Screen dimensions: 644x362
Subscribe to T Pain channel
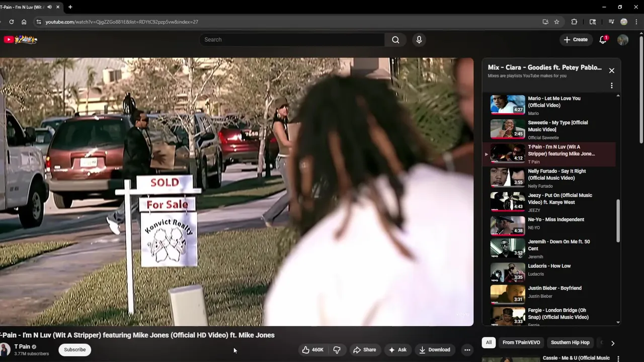74,349
